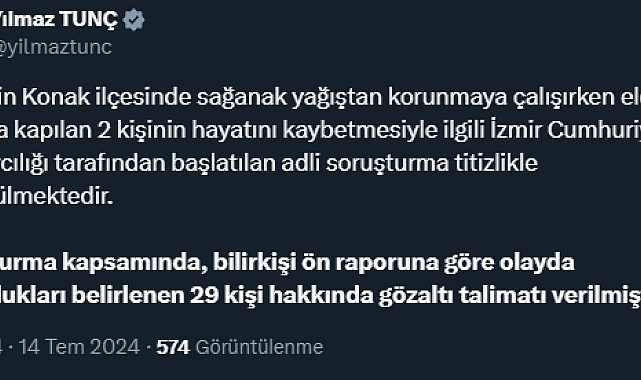The height and width of the screenshot is (380, 641).
Task: Click the bold phrase bilirkişi ön raporuna
Action: click(x=326, y=264)
